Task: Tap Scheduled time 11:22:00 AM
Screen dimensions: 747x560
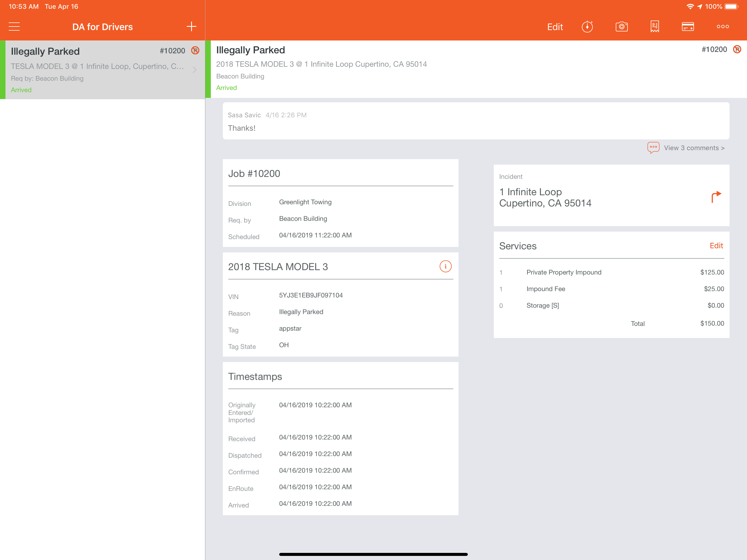Action: (315, 235)
